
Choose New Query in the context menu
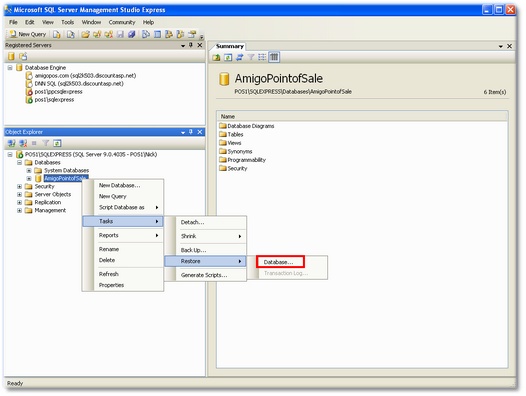123,196
